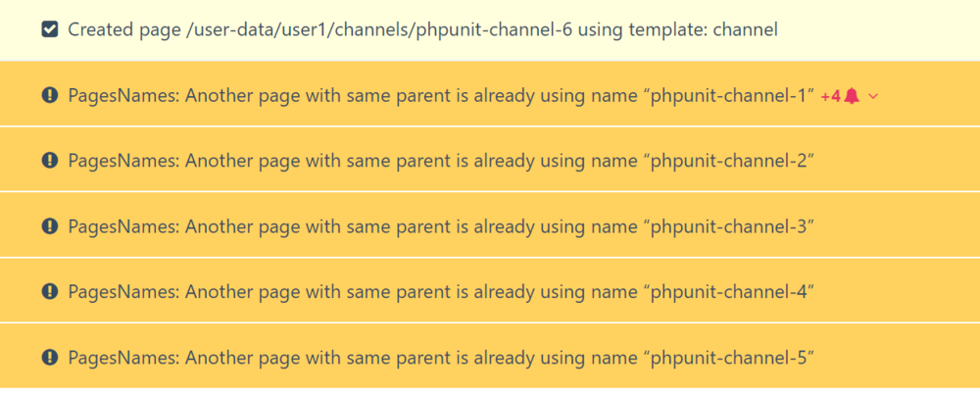Click 'PagesNames:' label in the phpunit-channel-5 warning
The width and height of the screenshot is (980, 395).
[x=123, y=358]
